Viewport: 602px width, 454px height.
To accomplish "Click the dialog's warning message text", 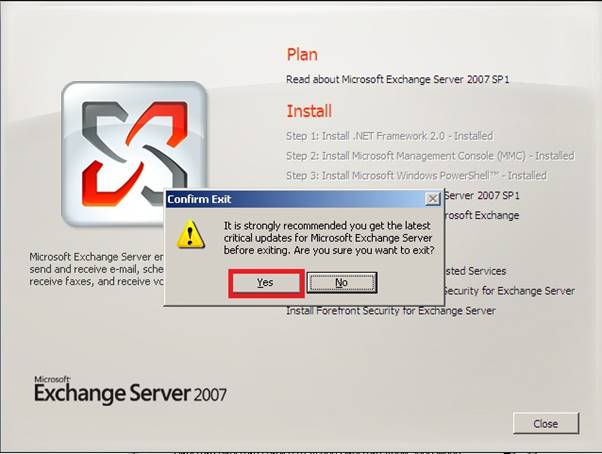I will 329,238.
